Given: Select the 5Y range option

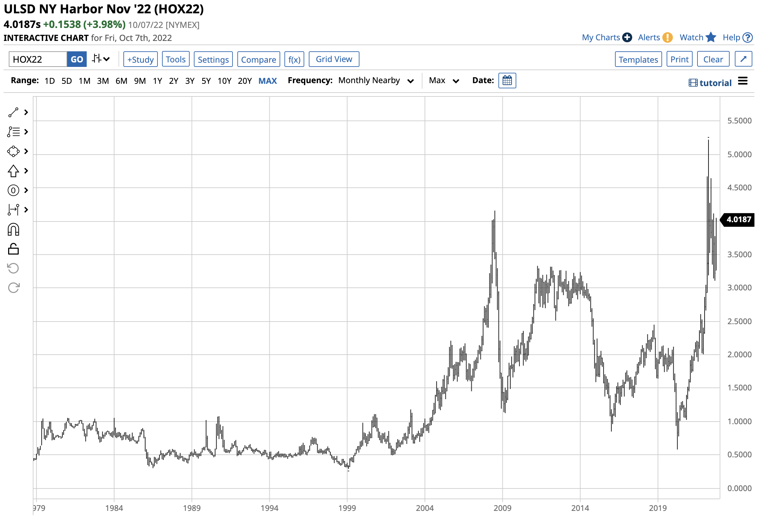Looking at the screenshot, I should 206,81.
